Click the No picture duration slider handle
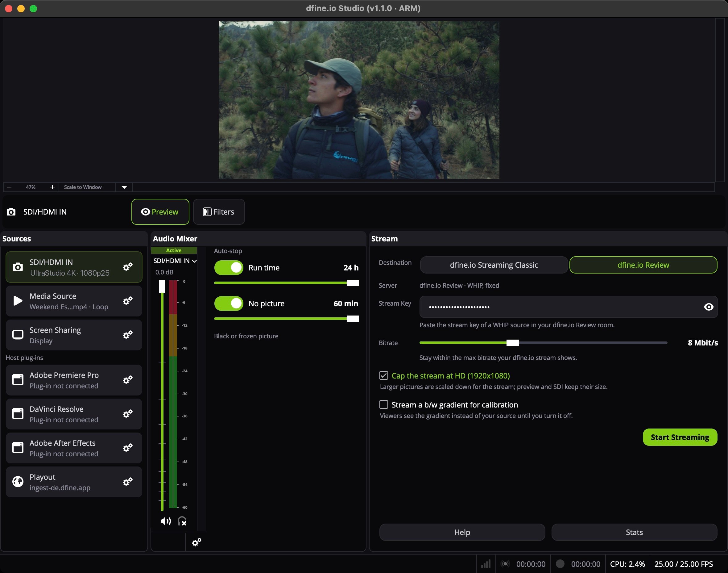This screenshot has height=573, width=728. (353, 319)
